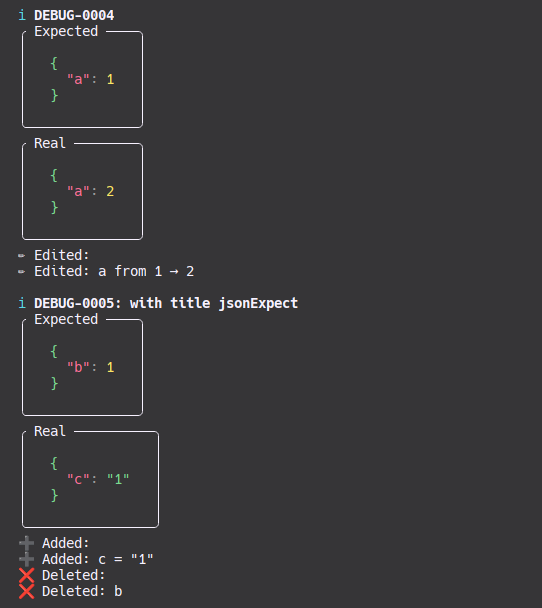Click the Real box label under DEBUG-0005

coord(50,431)
